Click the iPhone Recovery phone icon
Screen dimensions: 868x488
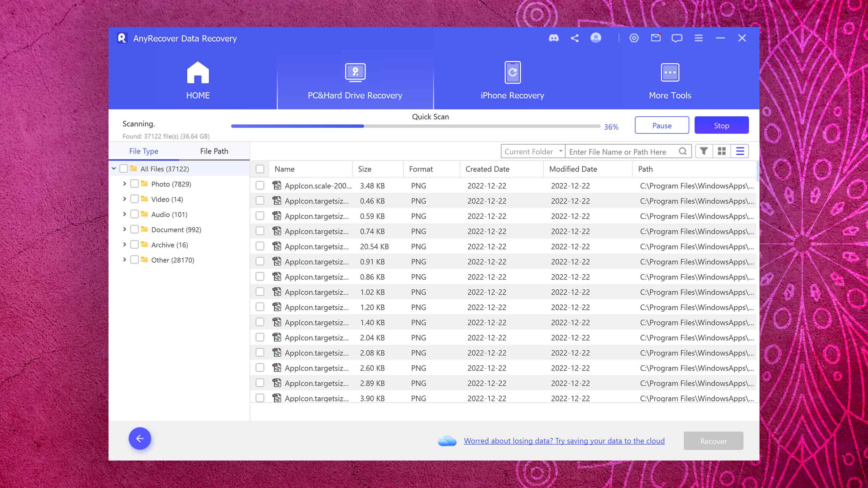point(512,72)
